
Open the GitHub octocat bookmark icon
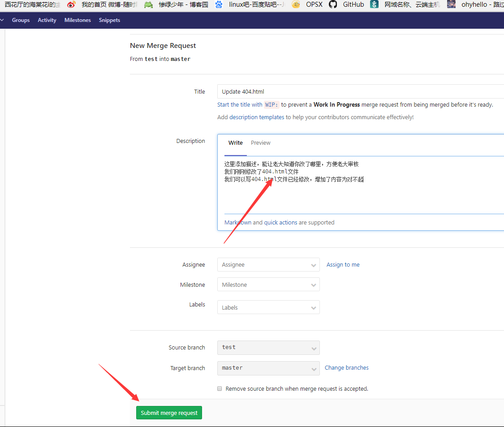coord(332,4)
